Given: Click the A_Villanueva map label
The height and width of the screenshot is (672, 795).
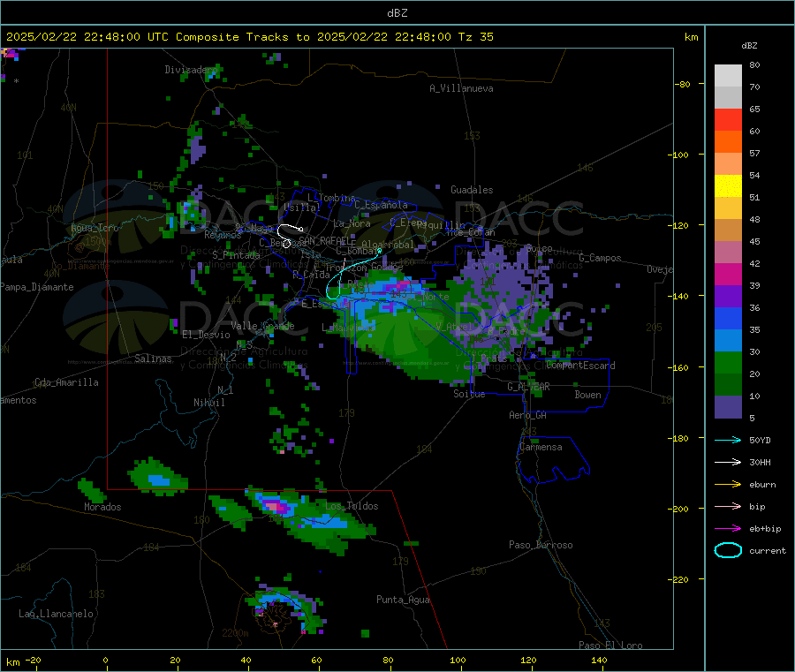Looking at the screenshot, I should 461,88.
